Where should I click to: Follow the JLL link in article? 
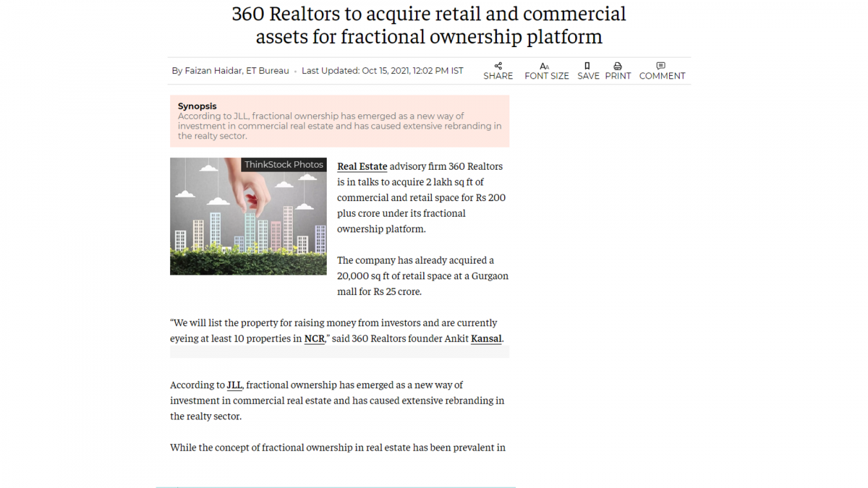[234, 385]
